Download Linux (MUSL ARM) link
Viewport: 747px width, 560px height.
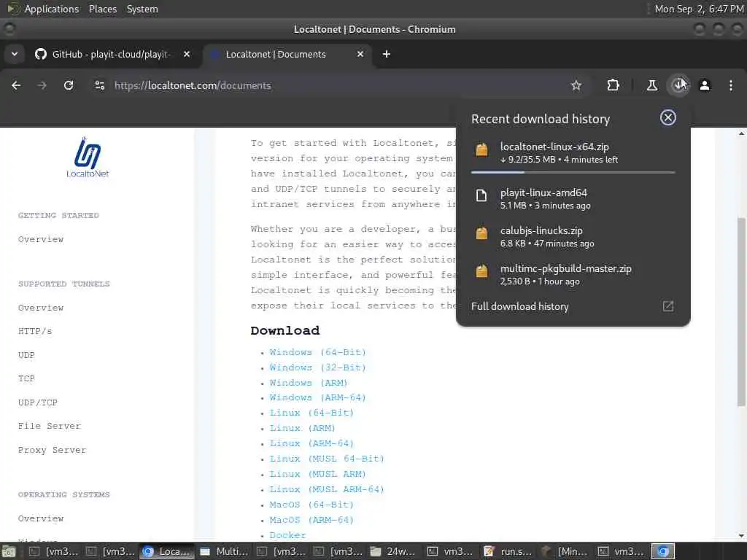[x=318, y=474]
